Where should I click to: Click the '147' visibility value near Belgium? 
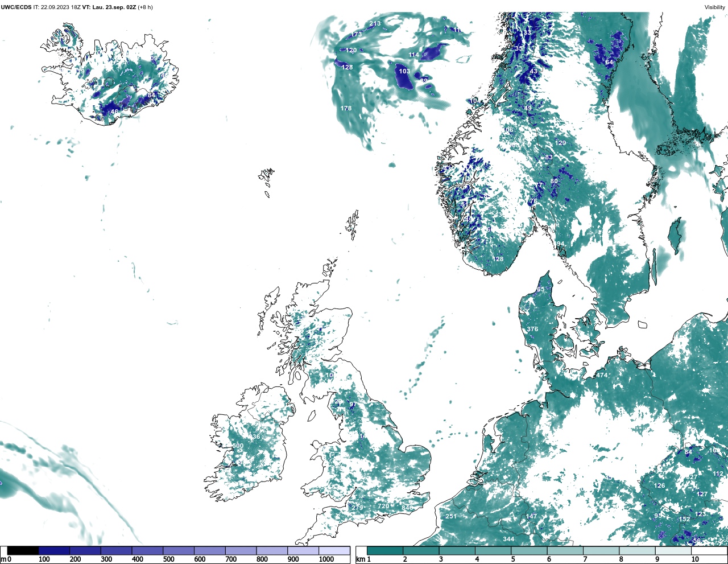pyautogui.click(x=531, y=517)
